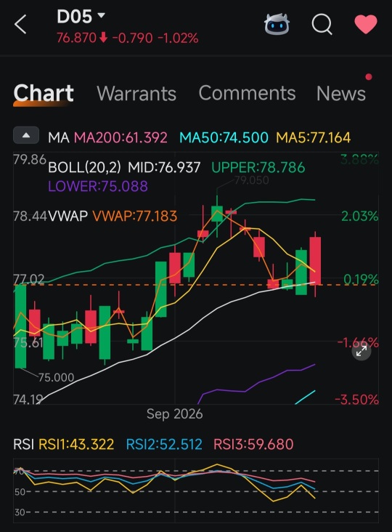Tap the MA5:77.164 indicator label
The height and width of the screenshot is (532, 392).
point(314,138)
